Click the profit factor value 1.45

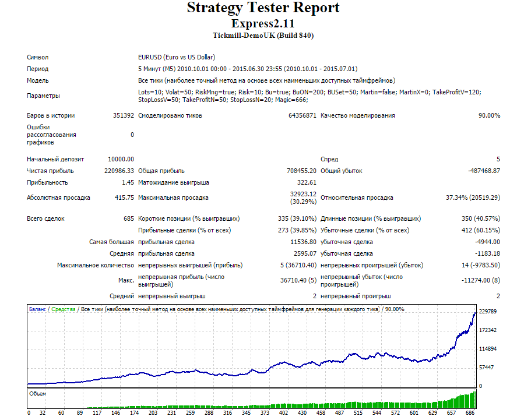pos(128,182)
